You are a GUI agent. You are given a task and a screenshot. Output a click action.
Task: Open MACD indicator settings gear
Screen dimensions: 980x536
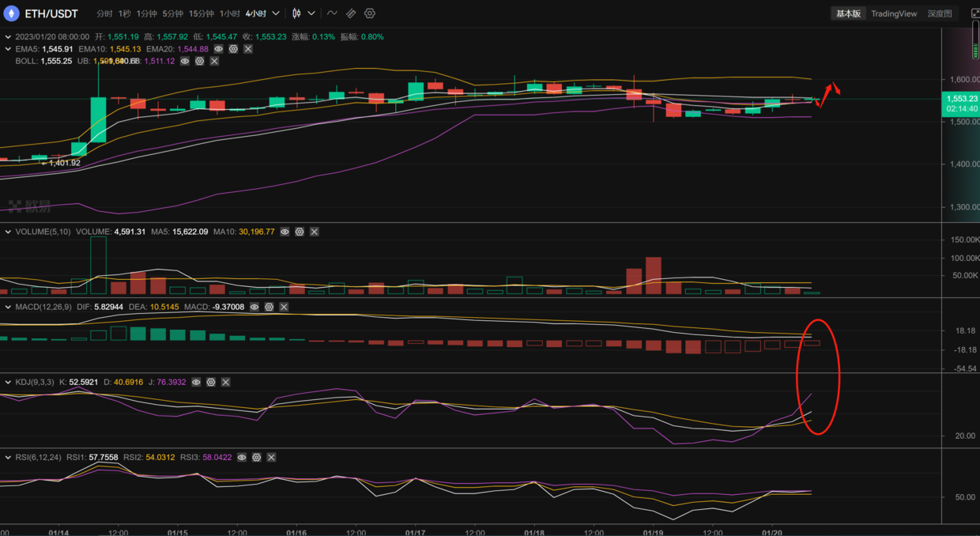[269, 307]
